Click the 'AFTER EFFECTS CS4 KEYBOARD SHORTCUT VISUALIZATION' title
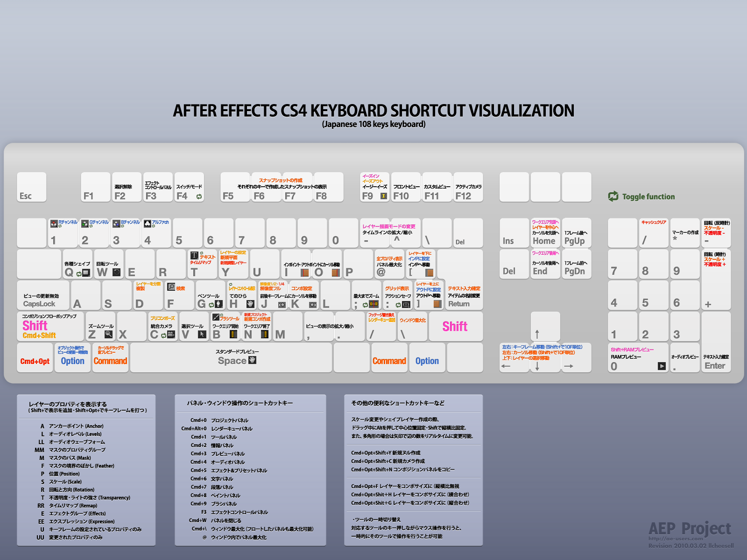 [373, 111]
